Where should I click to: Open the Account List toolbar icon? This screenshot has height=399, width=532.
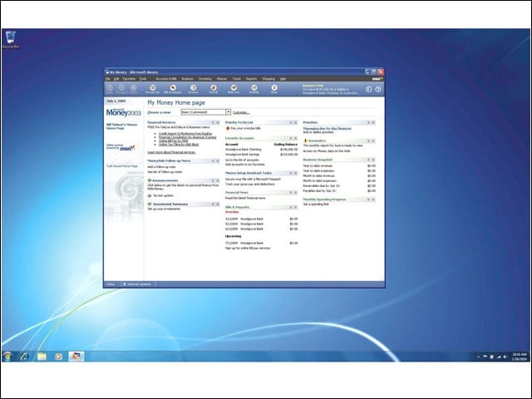click(x=152, y=89)
